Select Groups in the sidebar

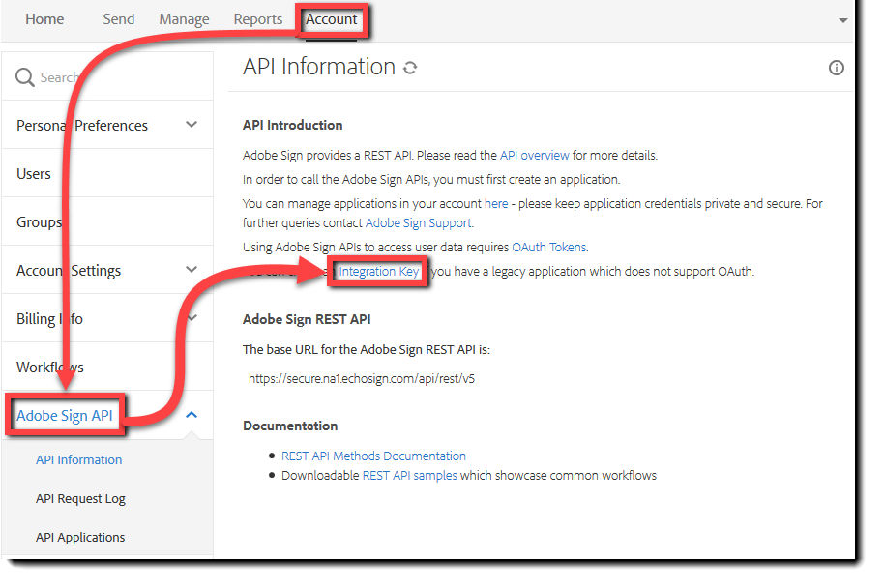click(39, 222)
